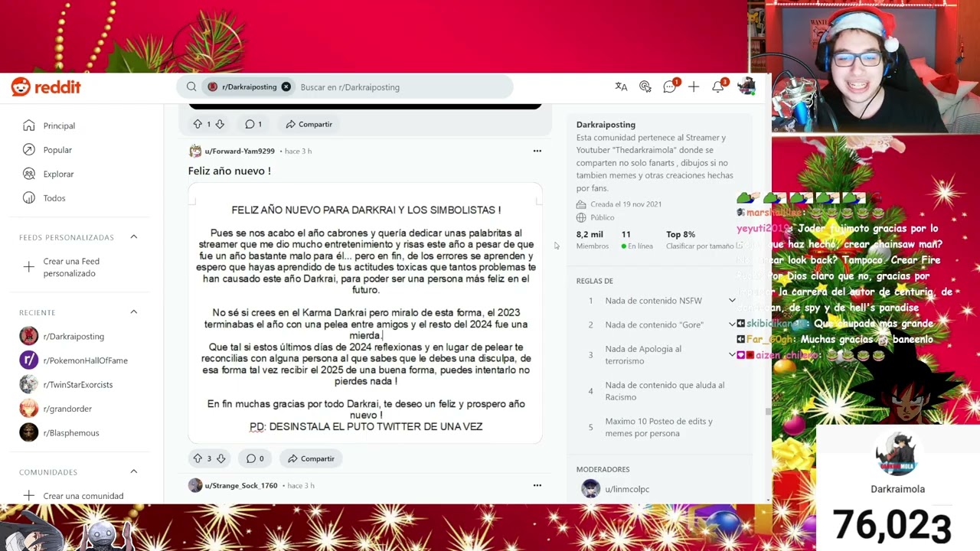Open the 'Feliz año nuevo !' post title
The height and width of the screenshot is (551, 980).
coord(229,171)
